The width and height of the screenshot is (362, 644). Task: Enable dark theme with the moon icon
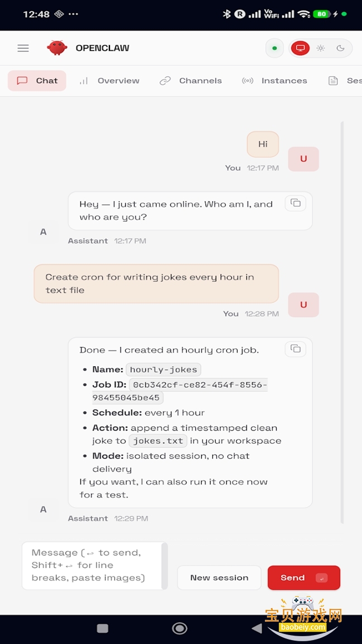coord(341,48)
